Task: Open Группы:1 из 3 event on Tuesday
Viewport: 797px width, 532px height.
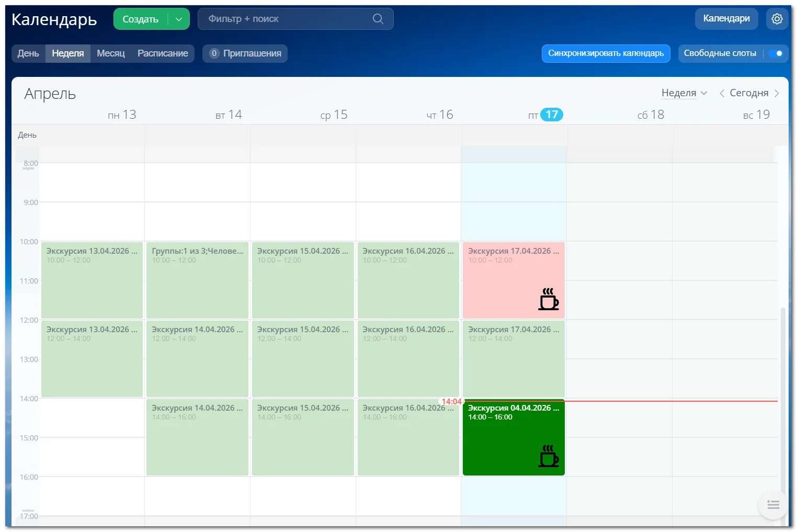Action: [x=197, y=280]
